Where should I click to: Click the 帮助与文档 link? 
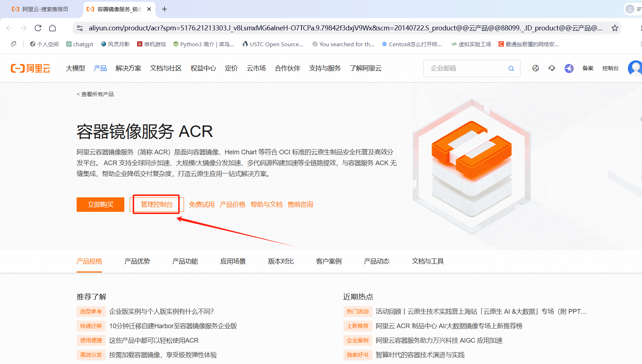pyautogui.click(x=266, y=205)
